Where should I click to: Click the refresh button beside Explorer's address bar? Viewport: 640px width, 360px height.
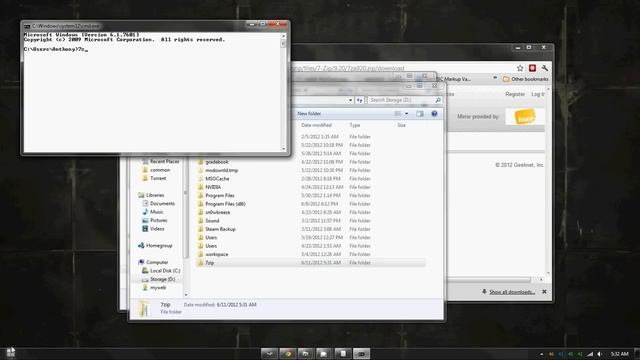360,100
